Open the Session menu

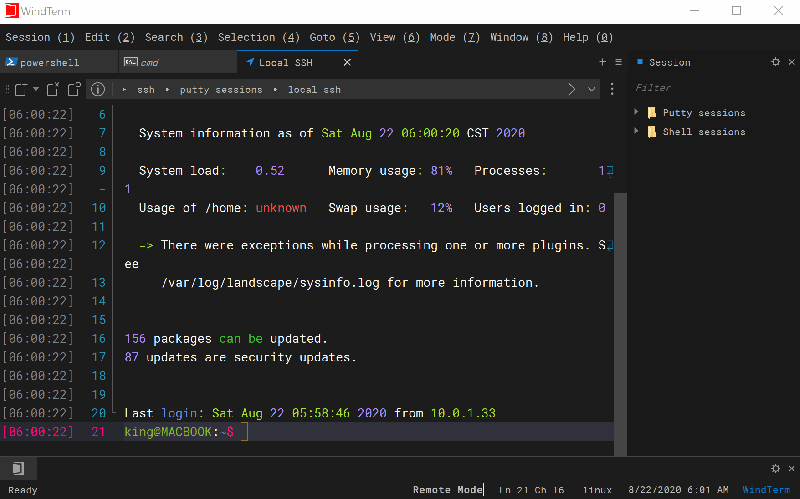(x=40, y=37)
